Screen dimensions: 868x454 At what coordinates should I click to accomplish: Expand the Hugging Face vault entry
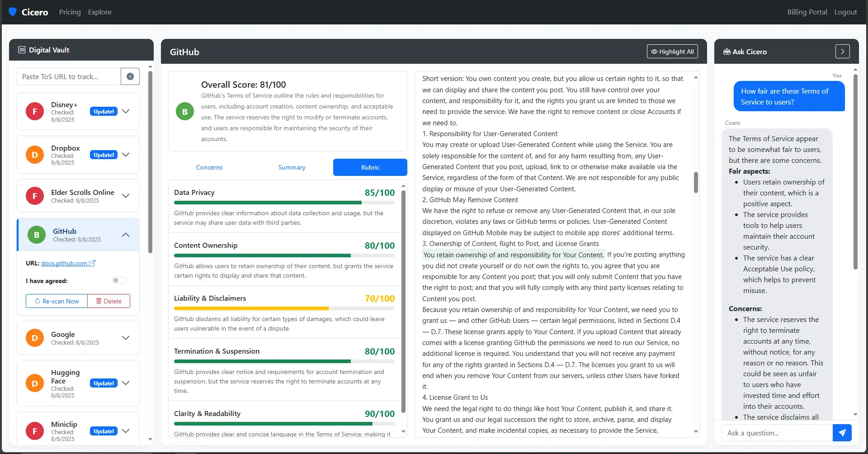click(126, 383)
